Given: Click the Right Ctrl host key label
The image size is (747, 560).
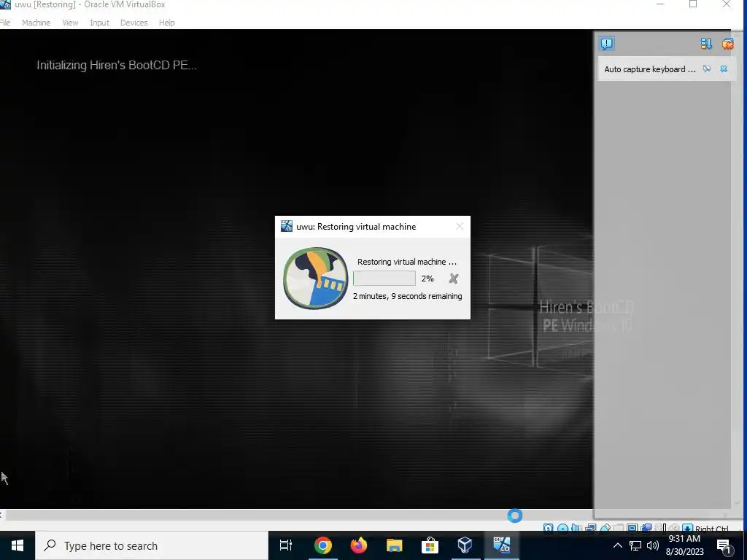Looking at the screenshot, I should coord(712,528).
